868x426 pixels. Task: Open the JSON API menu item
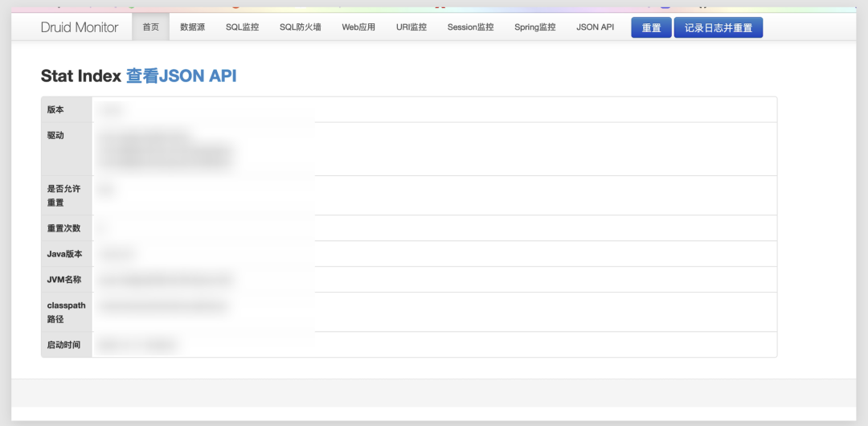595,27
